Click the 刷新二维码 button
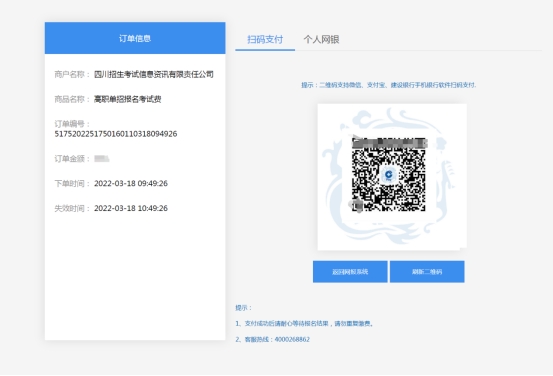 coord(427,272)
